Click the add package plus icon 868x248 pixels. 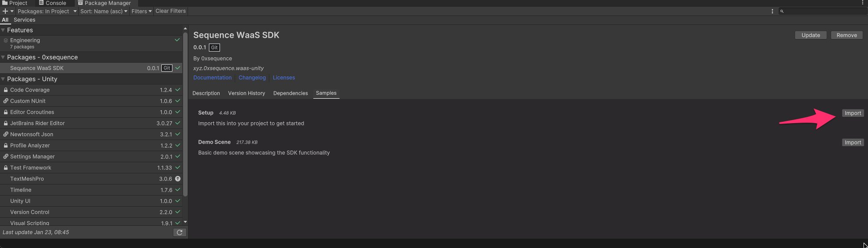point(5,11)
